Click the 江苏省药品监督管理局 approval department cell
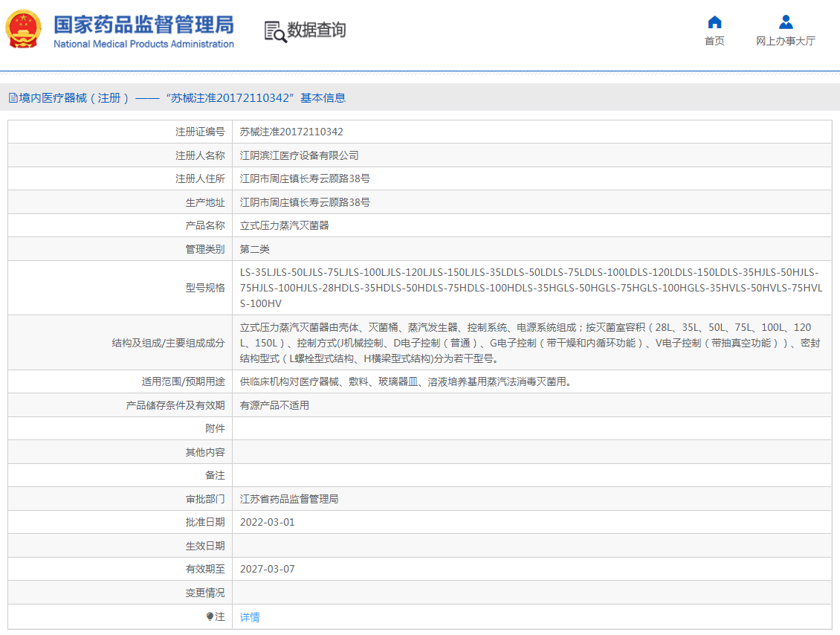The image size is (840, 635). click(x=290, y=498)
